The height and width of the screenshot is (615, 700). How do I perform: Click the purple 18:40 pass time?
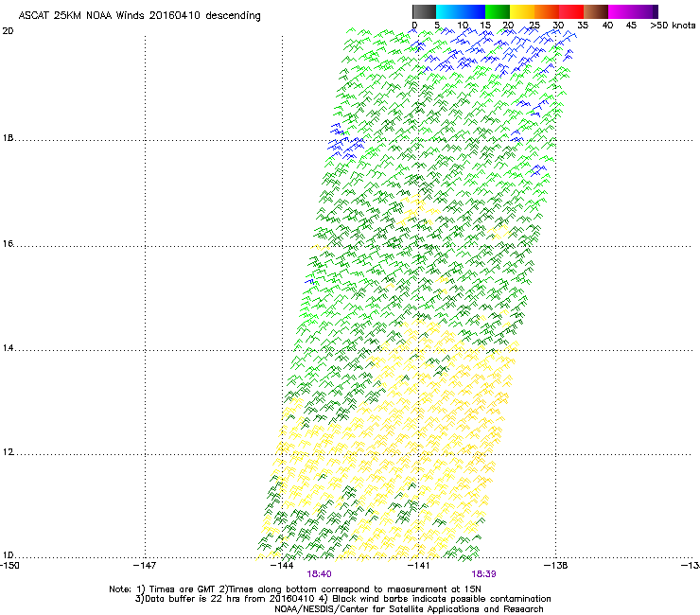[x=319, y=574]
